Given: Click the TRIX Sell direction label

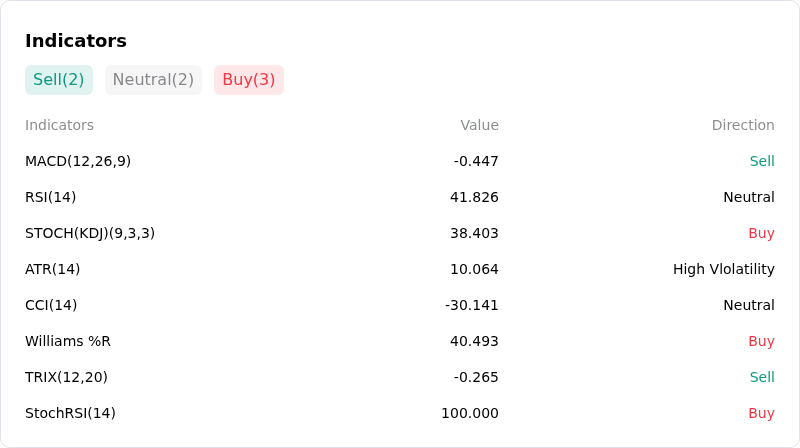Looking at the screenshot, I should [x=762, y=377].
